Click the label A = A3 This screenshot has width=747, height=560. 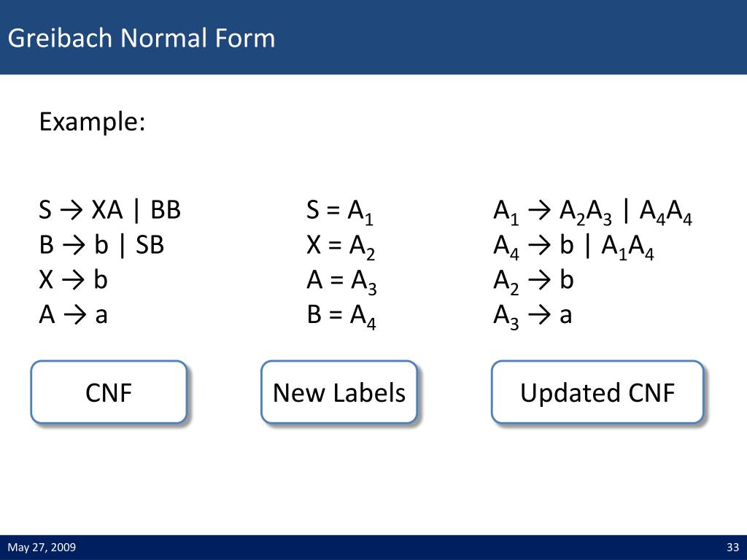(341, 282)
